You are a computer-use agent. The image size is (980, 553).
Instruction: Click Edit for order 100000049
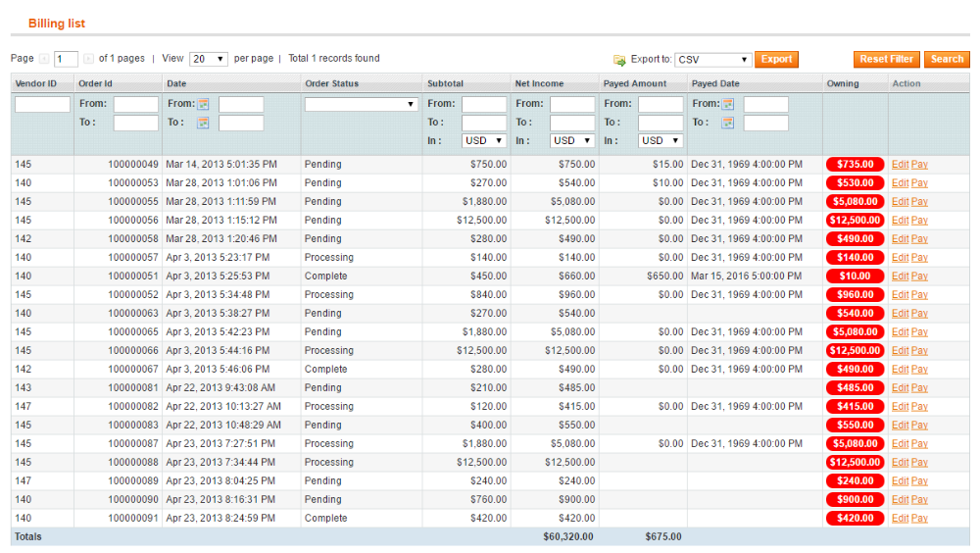[x=900, y=165]
